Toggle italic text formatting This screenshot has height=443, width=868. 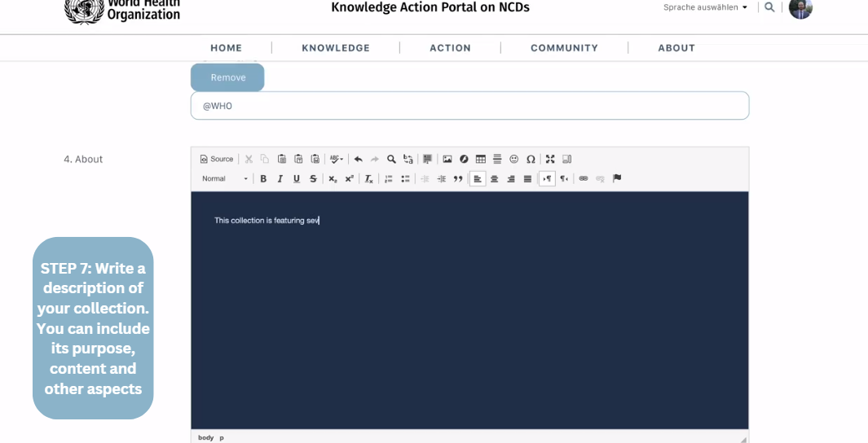click(280, 179)
